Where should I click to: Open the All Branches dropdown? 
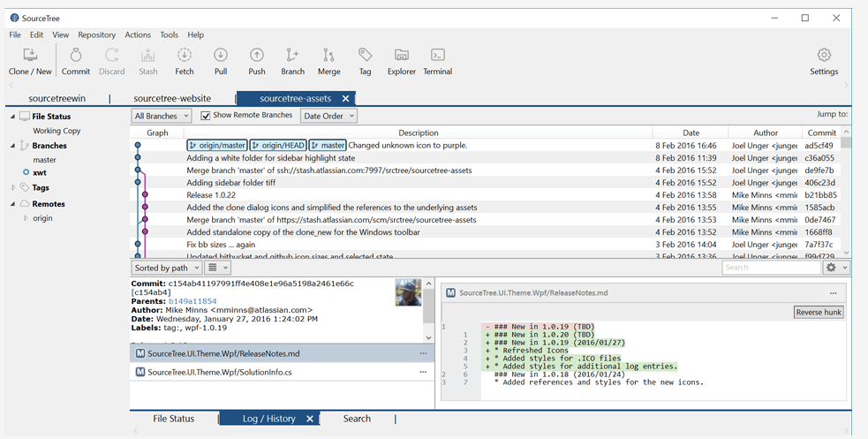pyautogui.click(x=162, y=116)
